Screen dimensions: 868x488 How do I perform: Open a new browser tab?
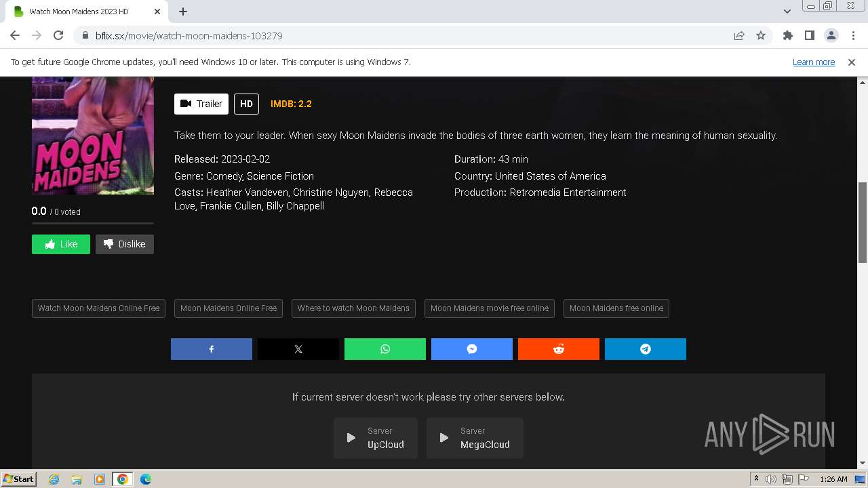[x=183, y=12]
